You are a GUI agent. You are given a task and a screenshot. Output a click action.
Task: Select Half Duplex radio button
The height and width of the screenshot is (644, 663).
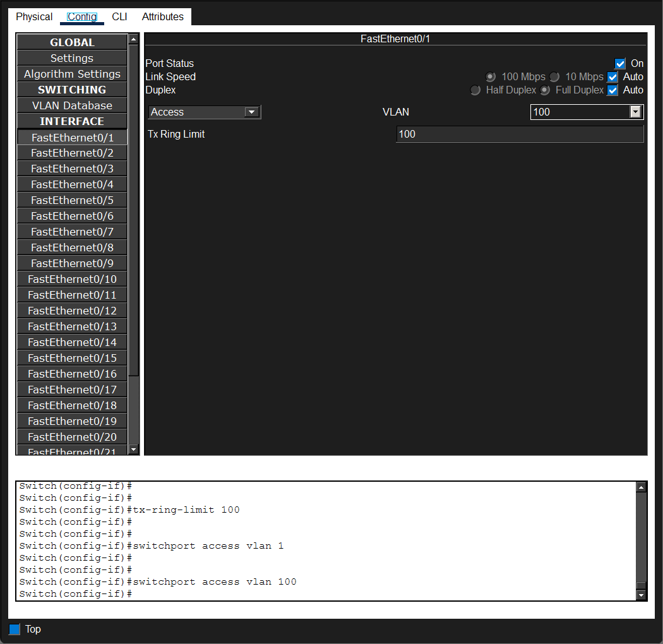click(475, 90)
